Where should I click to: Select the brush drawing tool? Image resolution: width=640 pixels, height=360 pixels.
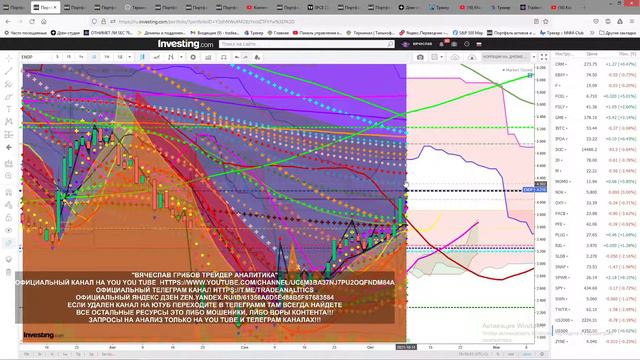(9, 97)
